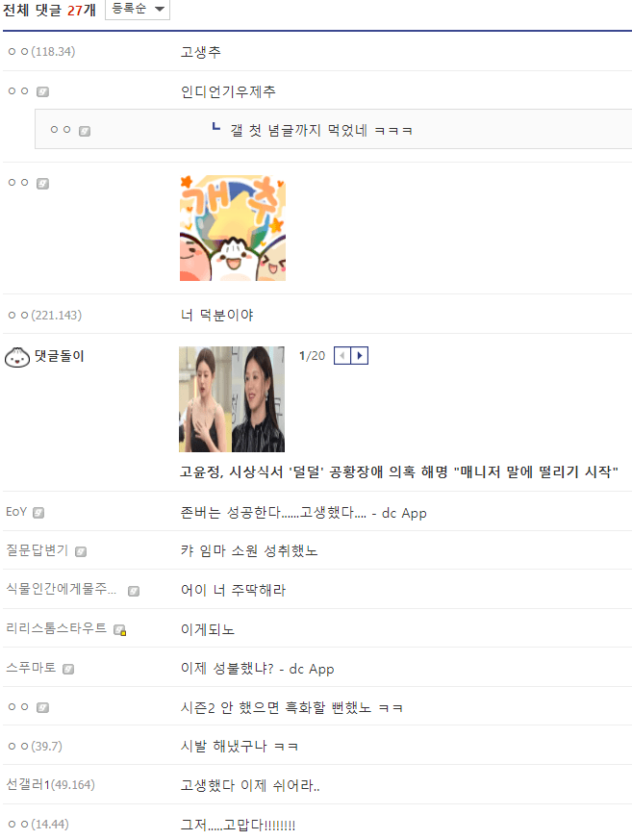Click the 댓글돌이 nickname
This screenshot has width=632, height=840.
click(59, 356)
